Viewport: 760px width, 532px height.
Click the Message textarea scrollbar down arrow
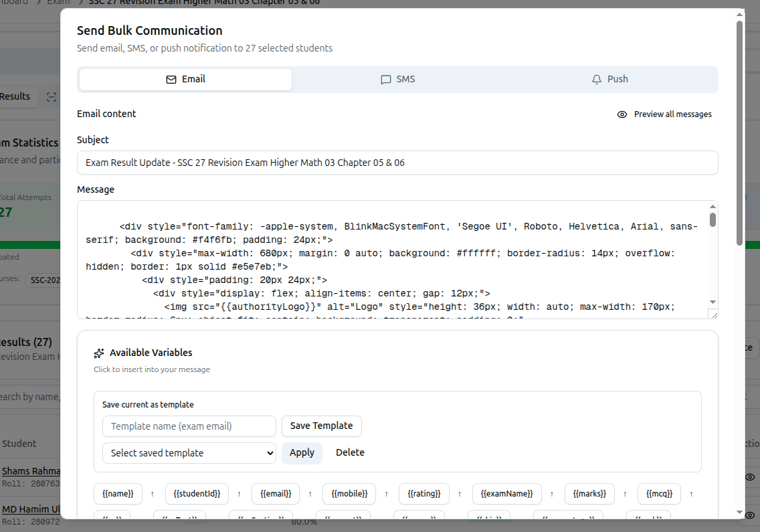click(x=712, y=302)
